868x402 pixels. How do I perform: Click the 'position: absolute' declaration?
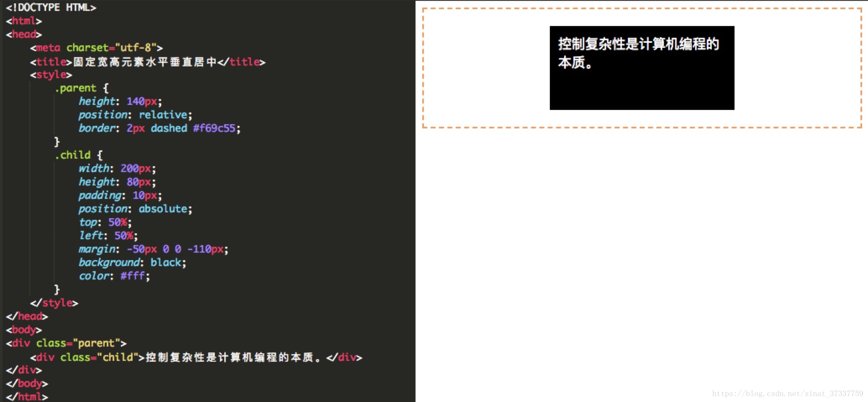tap(135, 209)
